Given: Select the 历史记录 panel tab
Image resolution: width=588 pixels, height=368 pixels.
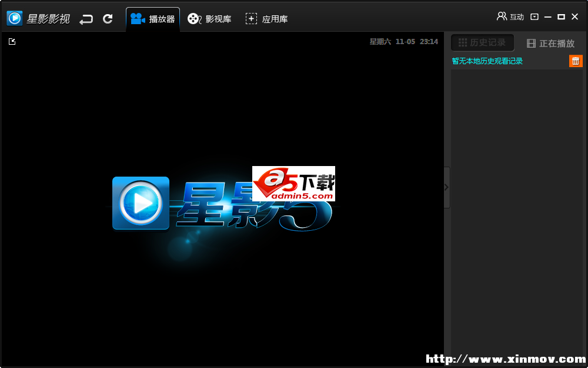Looking at the screenshot, I should 482,43.
